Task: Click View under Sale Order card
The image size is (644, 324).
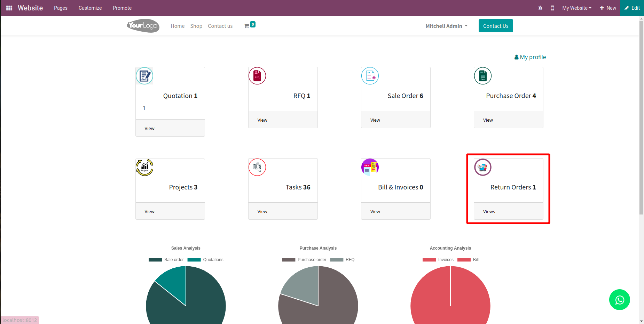Action: pos(375,120)
